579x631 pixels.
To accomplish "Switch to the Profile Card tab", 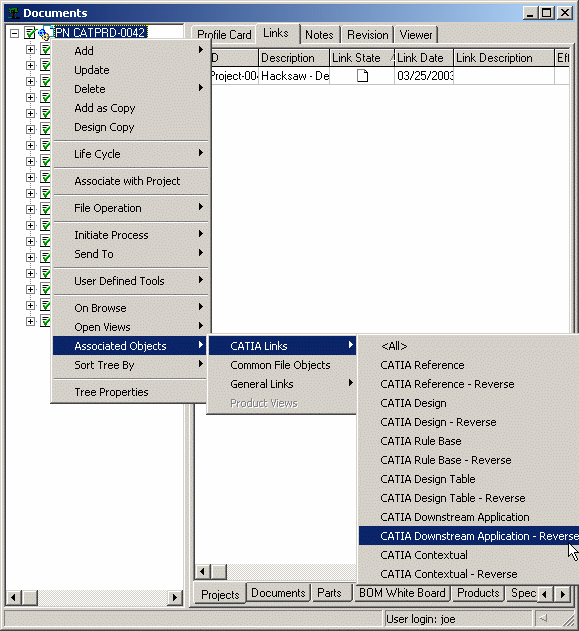I will tap(224, 35).
